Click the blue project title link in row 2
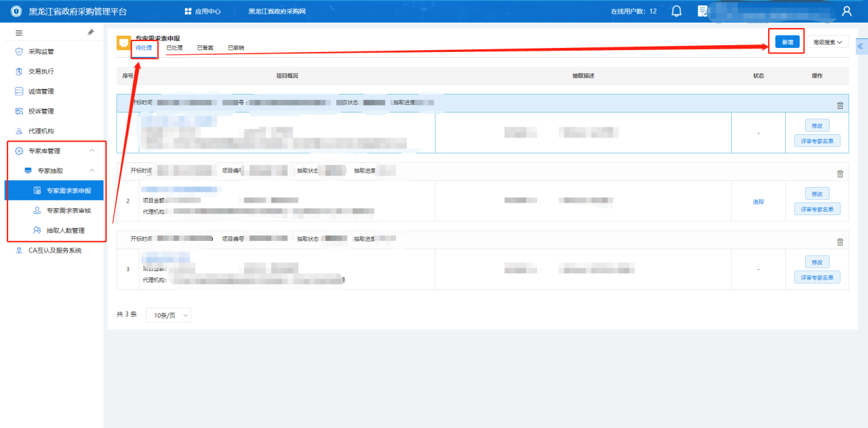868x428 pixels. (181, 188)
